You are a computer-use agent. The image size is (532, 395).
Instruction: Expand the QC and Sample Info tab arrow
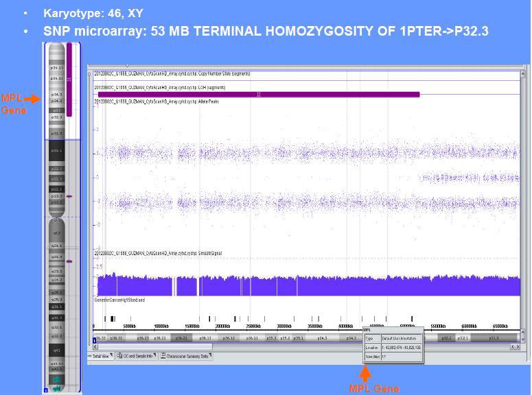(154, 355)
